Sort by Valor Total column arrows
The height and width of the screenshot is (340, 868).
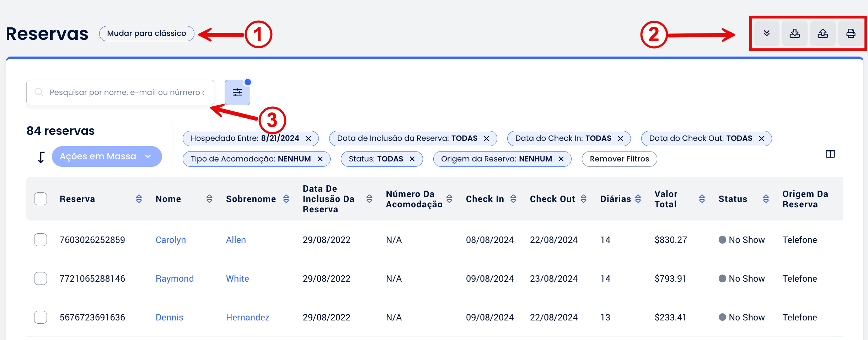702,199
